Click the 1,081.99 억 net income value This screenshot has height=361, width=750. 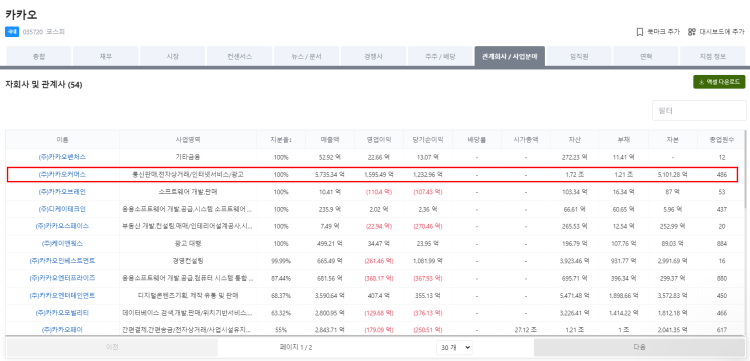click(428, 261)
